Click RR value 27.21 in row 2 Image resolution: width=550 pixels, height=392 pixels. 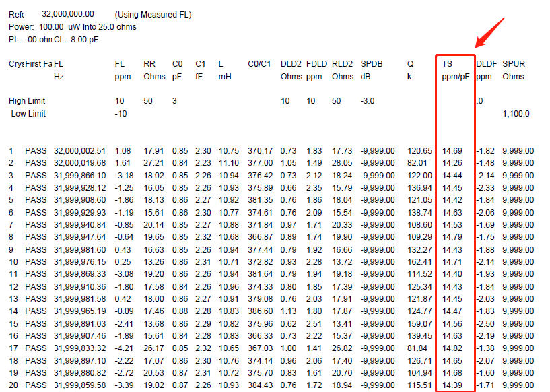[154, 163]
